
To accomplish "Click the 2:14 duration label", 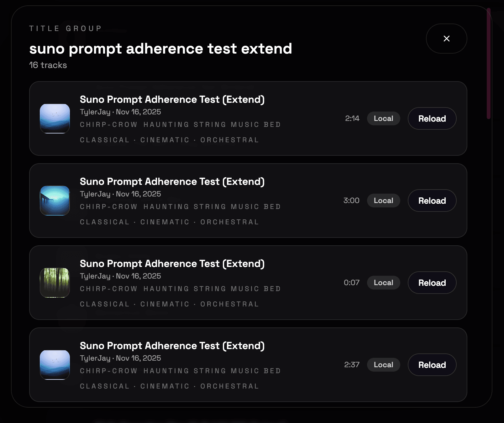I will coord(352,118).
